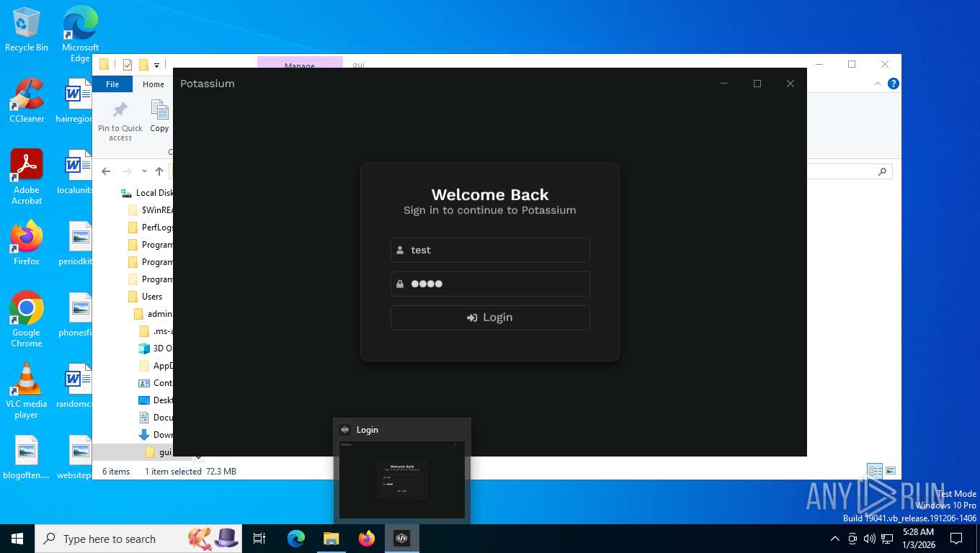980x553 pixels.
Task: Click the volume icon in system tray
Action: click(x=870, y=539)
